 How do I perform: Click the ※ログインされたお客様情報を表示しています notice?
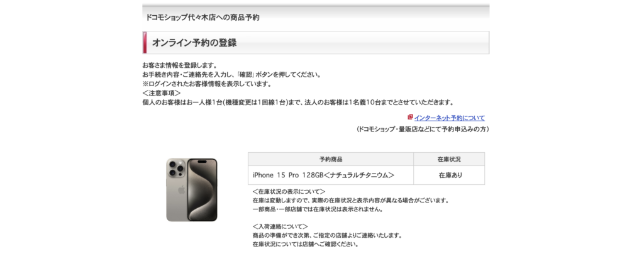[x=207, y=84]
